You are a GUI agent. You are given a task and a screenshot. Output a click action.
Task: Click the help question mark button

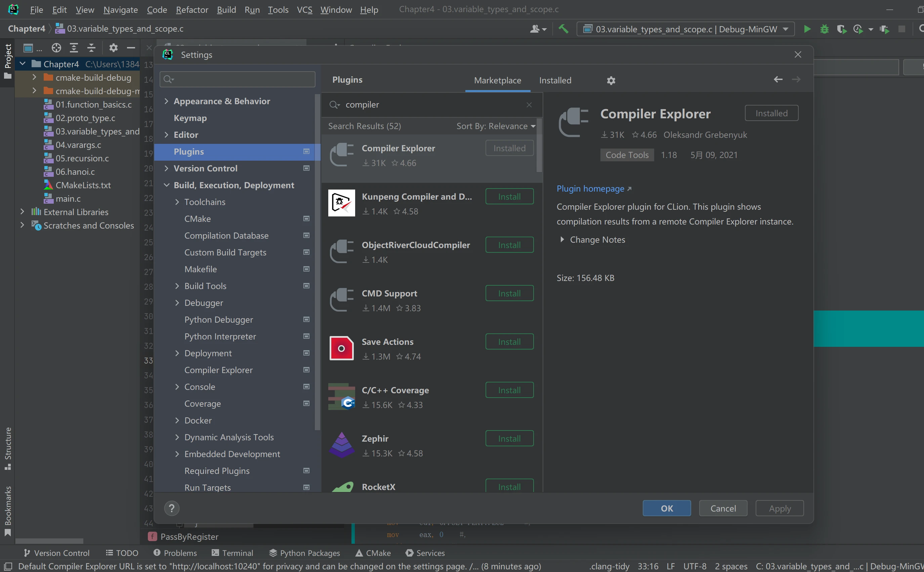coord(172,508)
